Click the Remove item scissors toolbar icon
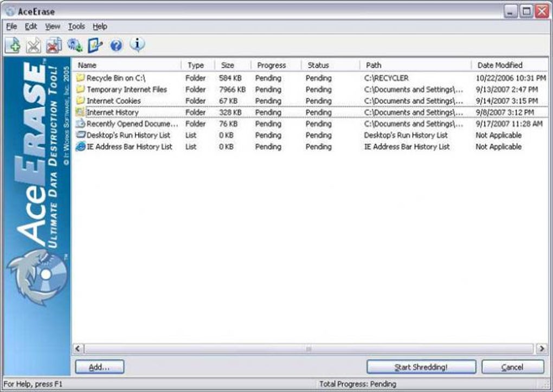The image size is (553, 392). pos(34,46)
